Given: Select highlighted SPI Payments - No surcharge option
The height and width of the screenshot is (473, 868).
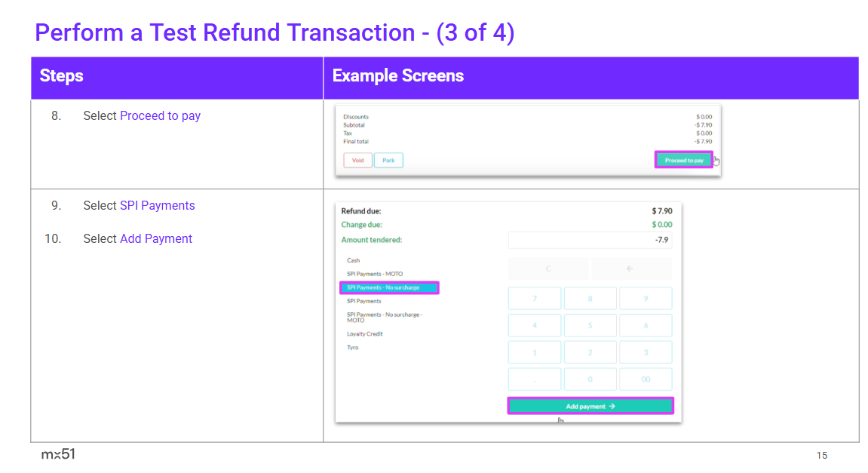Looking at the screenshot, I should tap(389, 287).
